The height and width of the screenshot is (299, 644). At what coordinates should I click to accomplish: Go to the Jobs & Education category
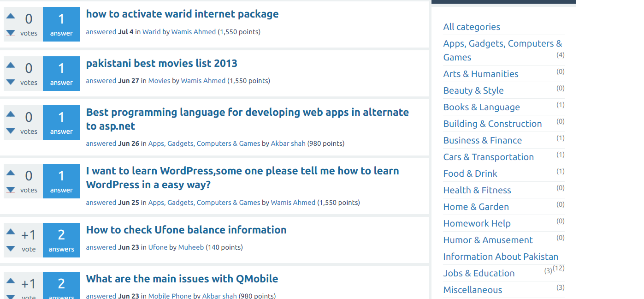479,273
